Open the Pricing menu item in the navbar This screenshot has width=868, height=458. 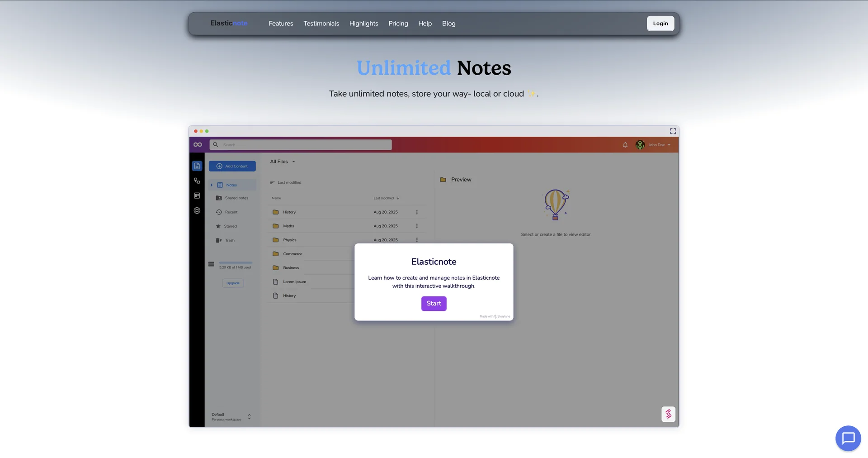pos(398,23)
